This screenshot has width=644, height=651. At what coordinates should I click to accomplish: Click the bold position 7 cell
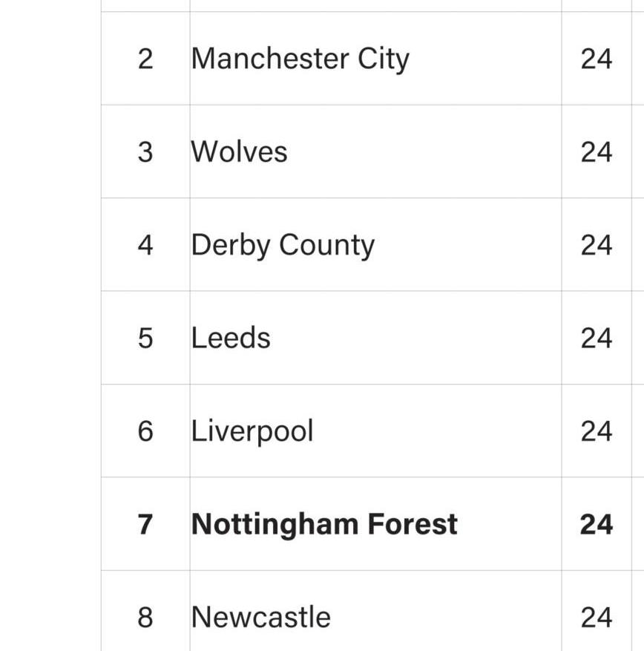(145, 524)
